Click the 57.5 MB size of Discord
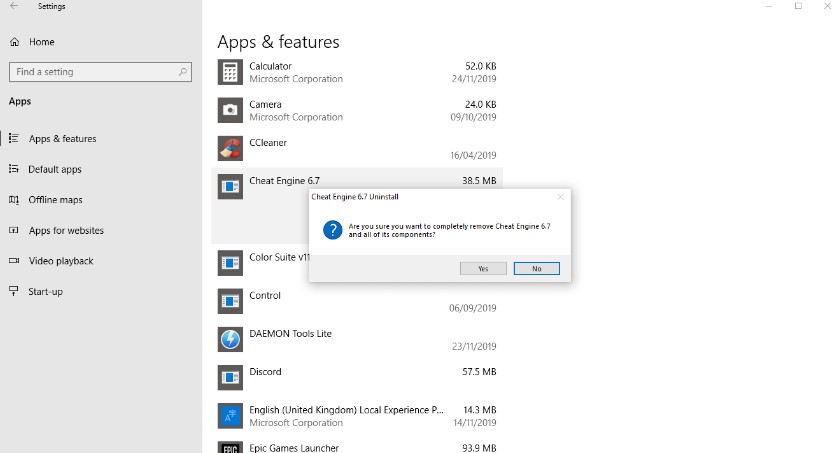Screen dimensions: 839x453 tap(479, 372)
